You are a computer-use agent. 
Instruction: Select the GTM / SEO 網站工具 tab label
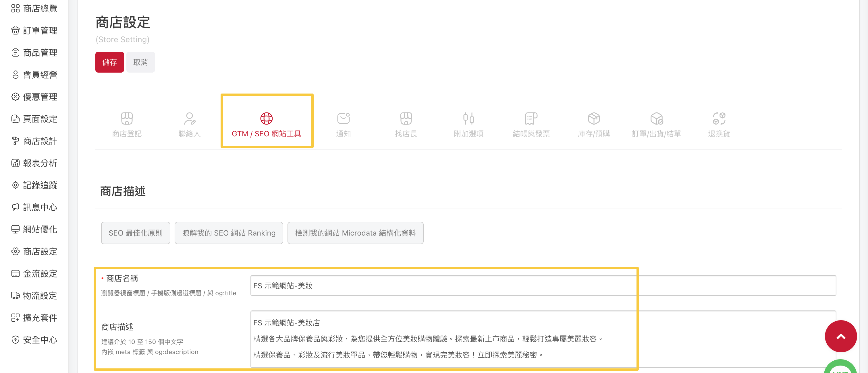(267, 134)
